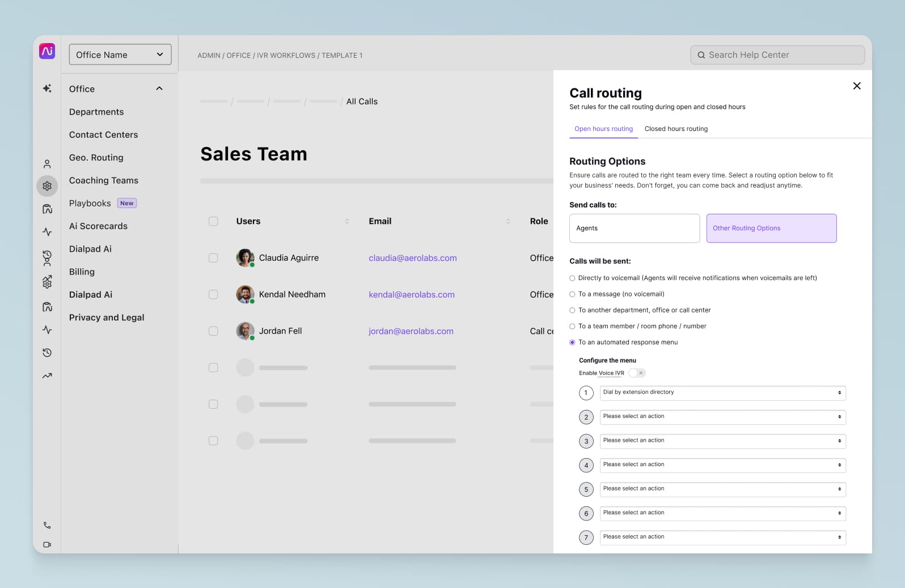Open the phone call icon
This screenshot has height=588, width=905.
click(x=47, y=525)
